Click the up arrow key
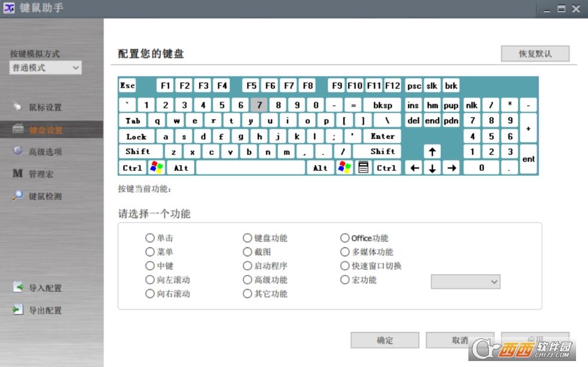Viewport: 588px width, 367px height. point(432,152)
